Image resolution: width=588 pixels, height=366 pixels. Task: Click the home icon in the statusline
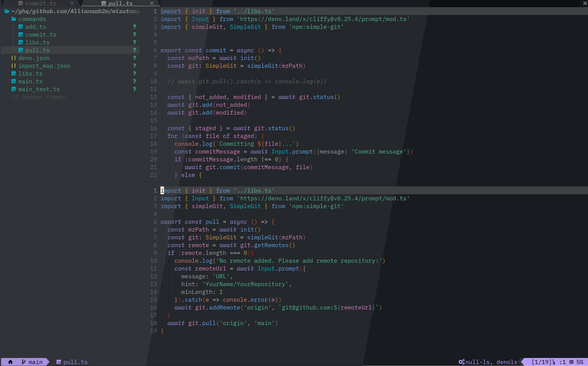(x=10, y=362)
